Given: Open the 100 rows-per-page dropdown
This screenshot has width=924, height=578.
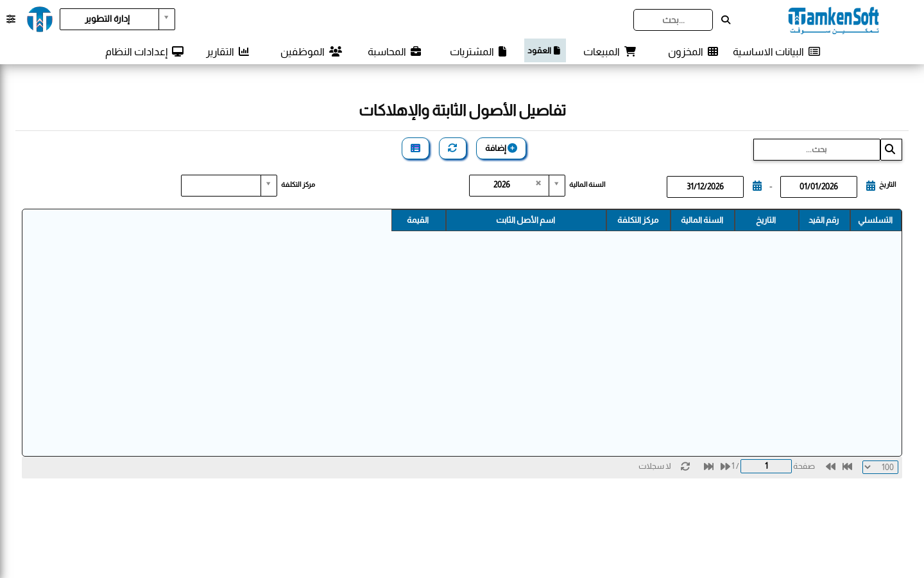Looking at the screenshot, I should (880, 467).
